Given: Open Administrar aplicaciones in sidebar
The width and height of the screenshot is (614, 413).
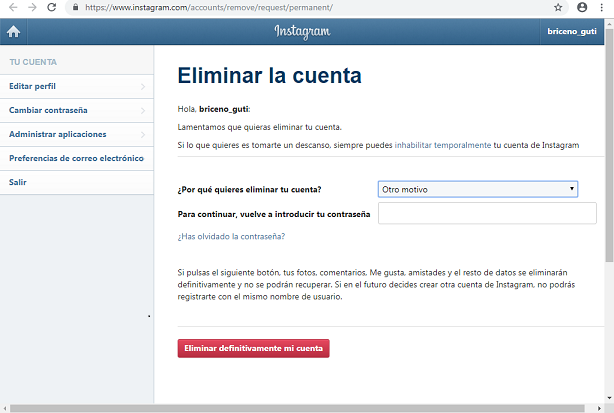Looking at the screenshot, I should [x=77, y=134].
